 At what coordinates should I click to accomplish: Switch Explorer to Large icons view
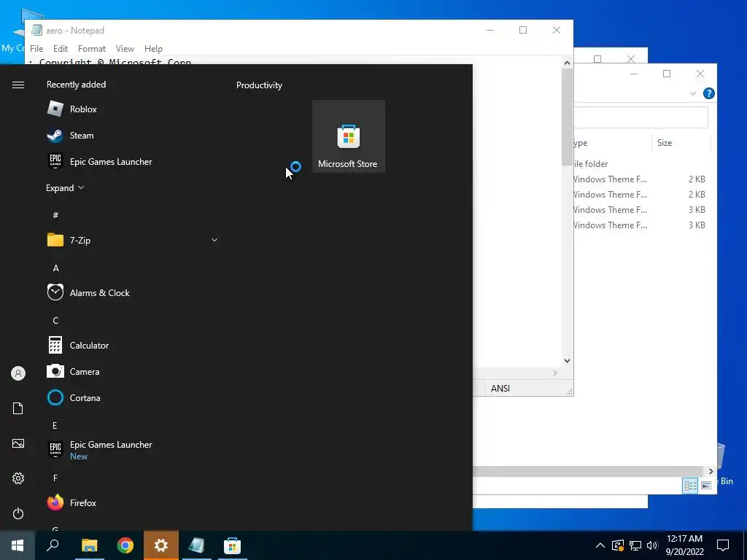[706, 485]
